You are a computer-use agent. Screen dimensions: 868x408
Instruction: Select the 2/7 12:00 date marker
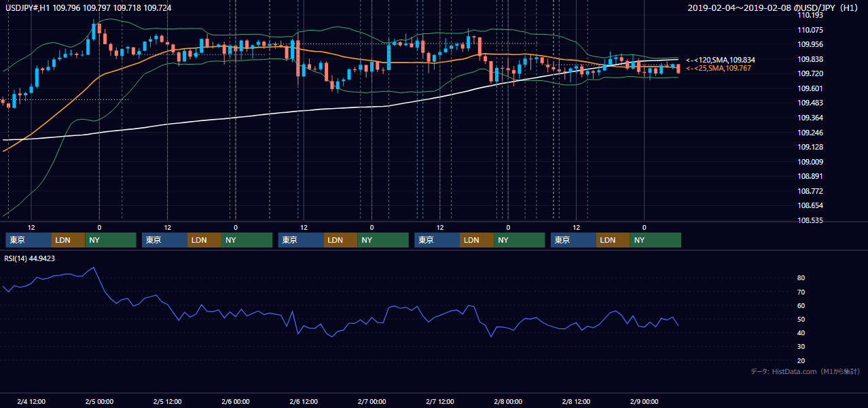tap(440, 401)
